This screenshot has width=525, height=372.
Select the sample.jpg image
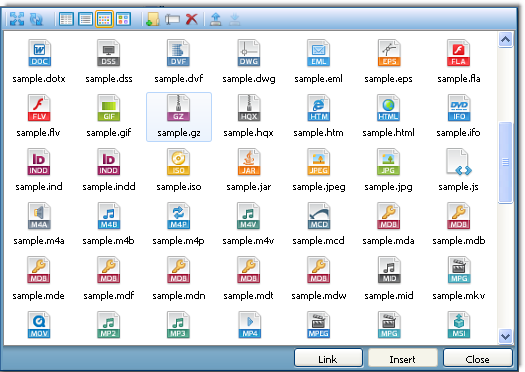388,170
